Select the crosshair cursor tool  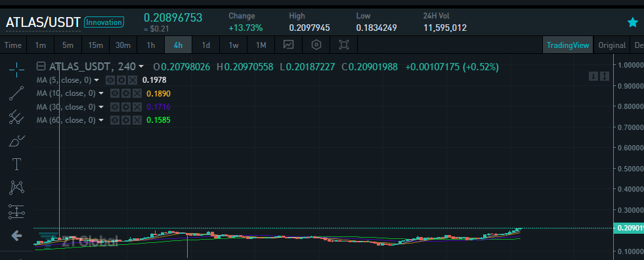pyautogui.click(x=16, y=70)
